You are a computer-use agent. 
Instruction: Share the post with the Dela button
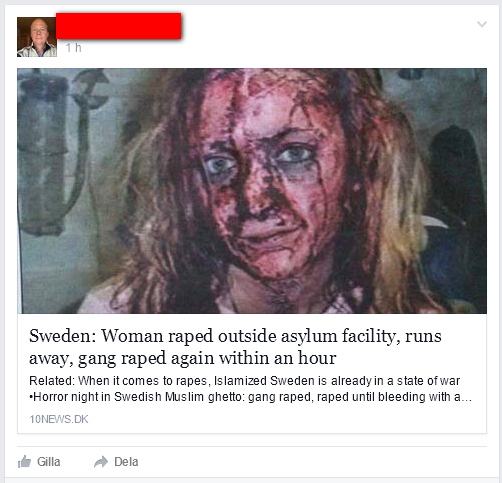pyautogui.click(x=116, y=462)
